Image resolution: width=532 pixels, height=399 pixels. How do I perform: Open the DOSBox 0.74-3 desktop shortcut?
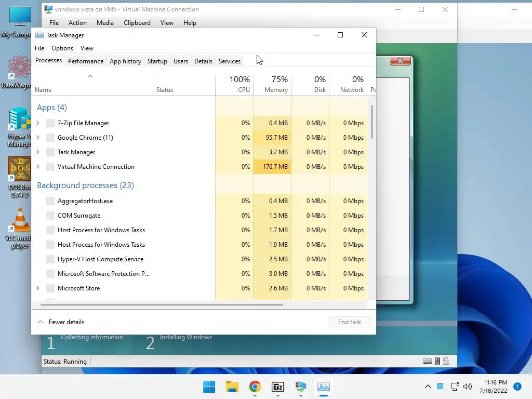pos(19,178)
